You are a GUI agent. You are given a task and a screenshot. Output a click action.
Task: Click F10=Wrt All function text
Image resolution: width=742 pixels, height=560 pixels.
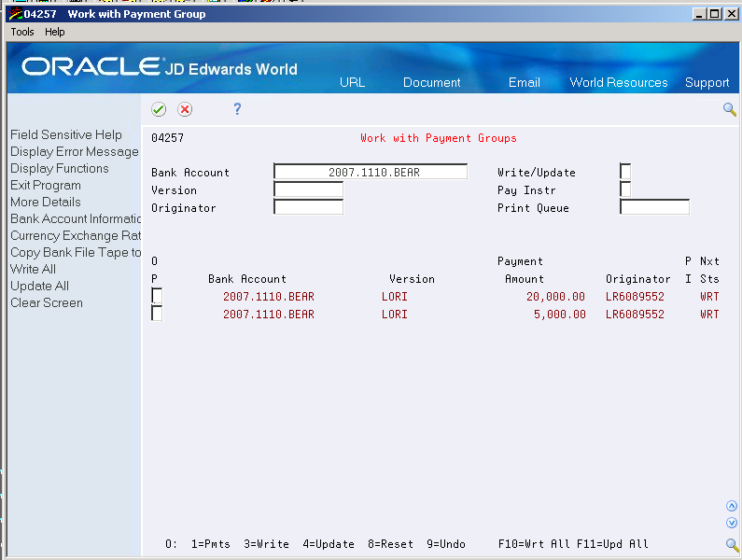(534, 544)
